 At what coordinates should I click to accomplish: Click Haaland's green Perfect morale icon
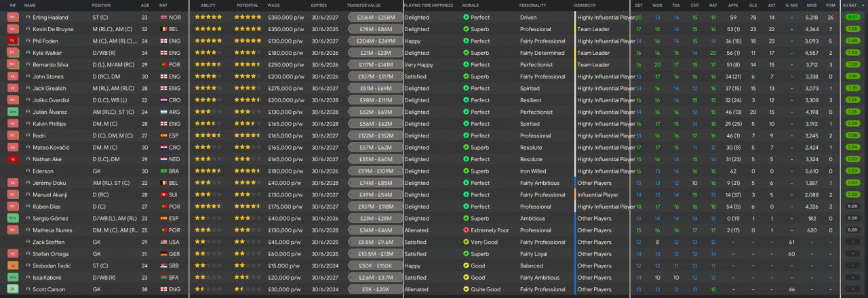tap(465, 17)
